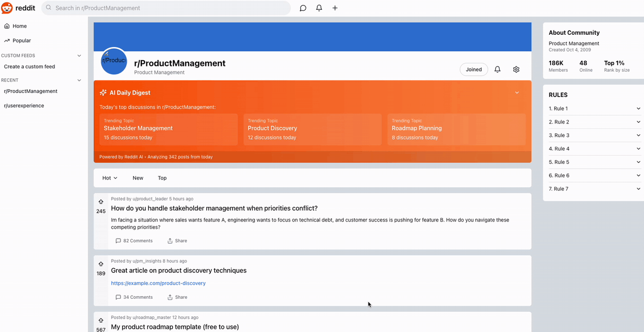644x332 pixels.
Task: Click user u/product_leader
Action: tap(150, 199)
